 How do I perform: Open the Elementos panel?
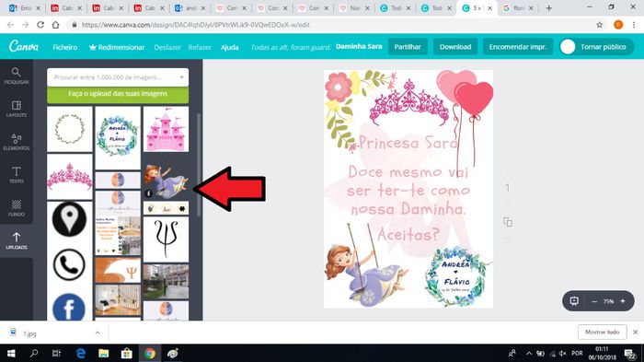pyautogui.click(x=16, y=142)
